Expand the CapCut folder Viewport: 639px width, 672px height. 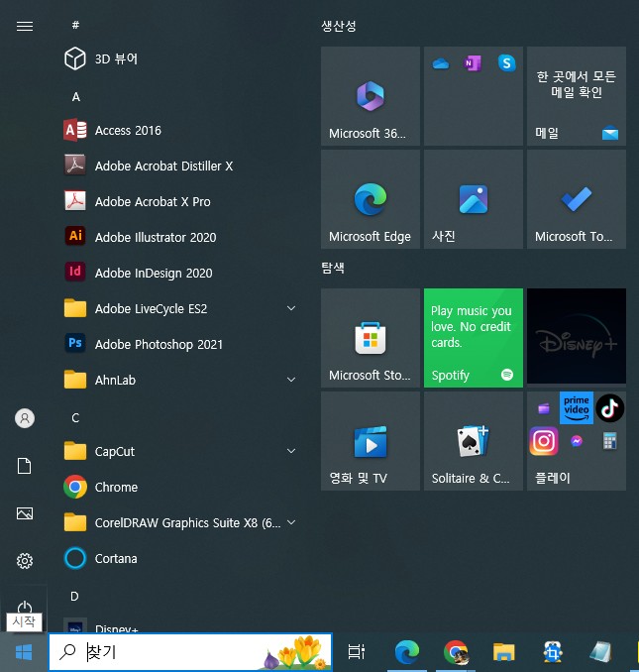(x=180, y=451)
